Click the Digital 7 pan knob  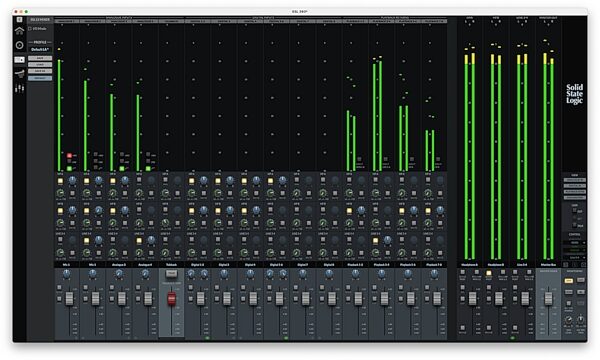(x=303, y=274)
